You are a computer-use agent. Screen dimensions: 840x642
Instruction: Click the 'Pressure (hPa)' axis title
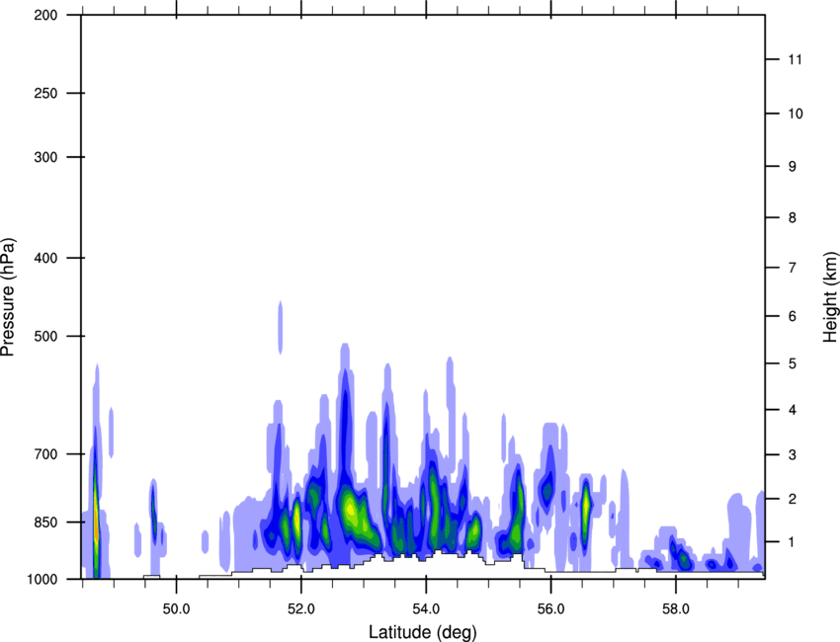tap(8, 296)
